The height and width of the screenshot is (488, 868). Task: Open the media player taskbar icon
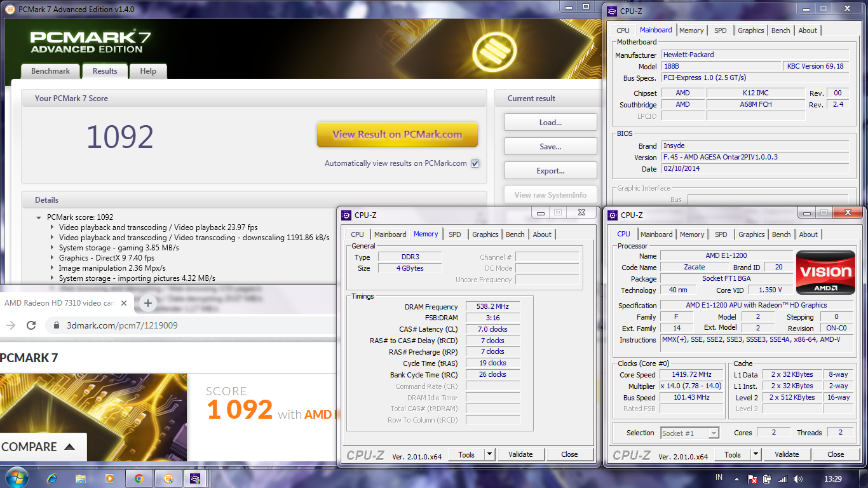pos(110,478)
